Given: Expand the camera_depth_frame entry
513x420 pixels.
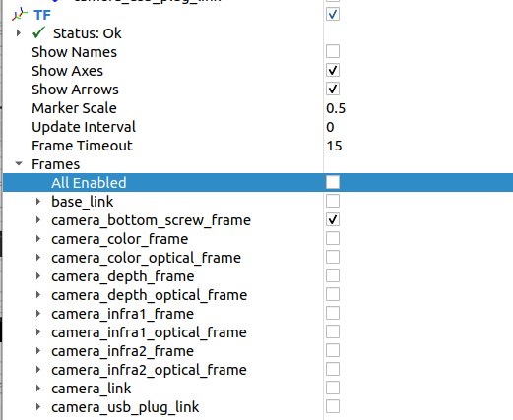Looking at the screenshot, I should (x=38, y=276).
